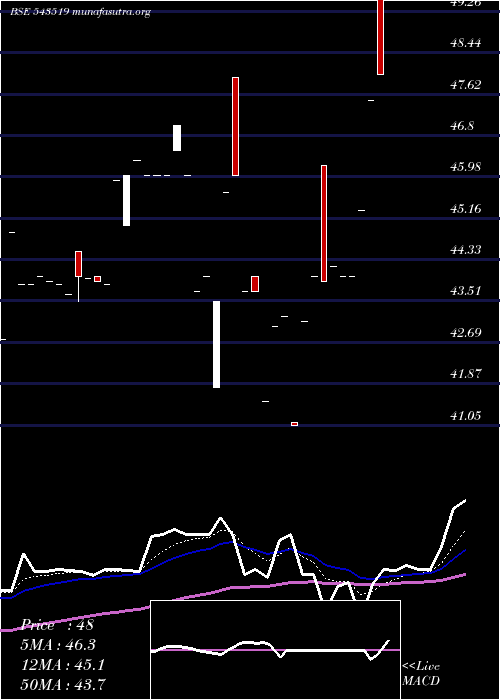Image resolution: width=500 pixels, height=700 pixels.
Task: Click the 45.98 price axis label
Action: pyautogui.click(x=466, y=167)
